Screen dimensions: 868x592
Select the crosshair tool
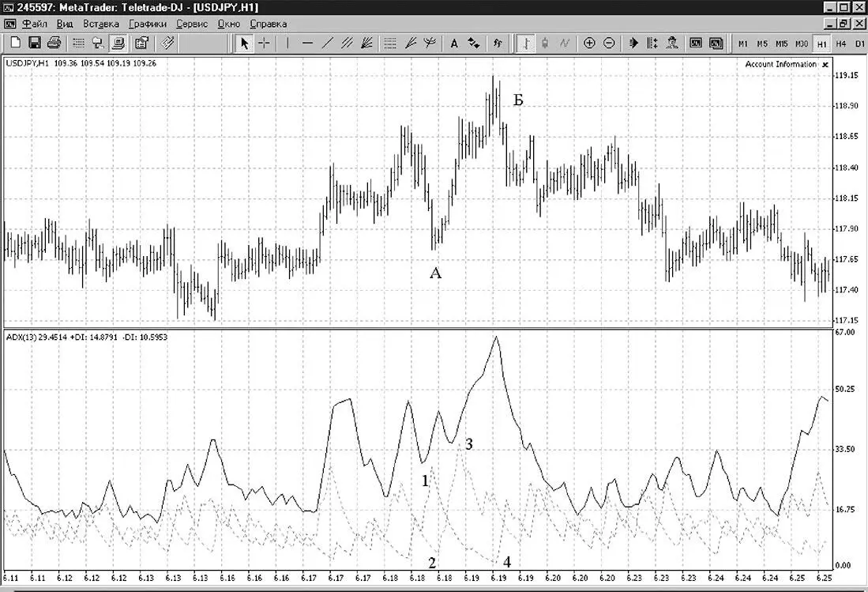(x=264, y=43)
